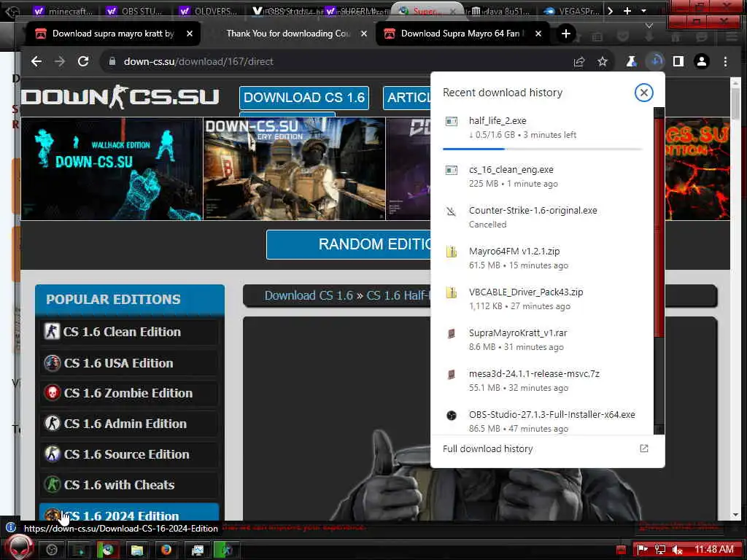Select CS 1.6 Clean Edition
Screen dimensions: 747x560
point(129,332)
